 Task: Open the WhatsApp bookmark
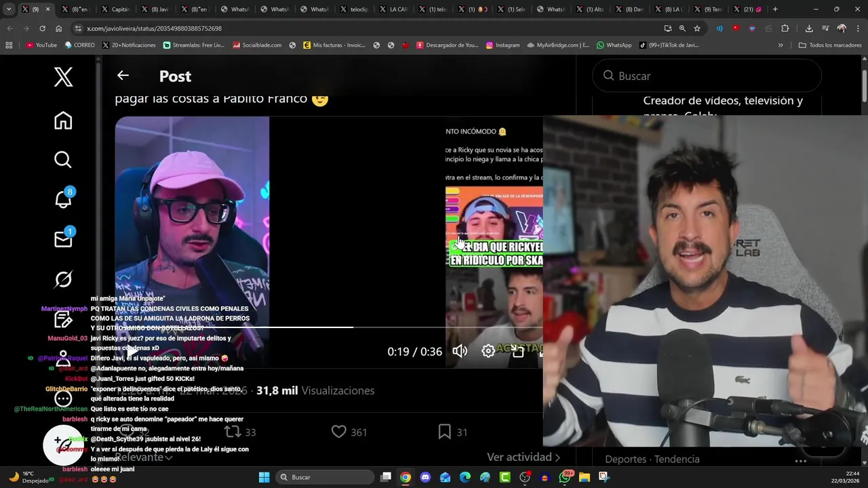tap(614, 45)
